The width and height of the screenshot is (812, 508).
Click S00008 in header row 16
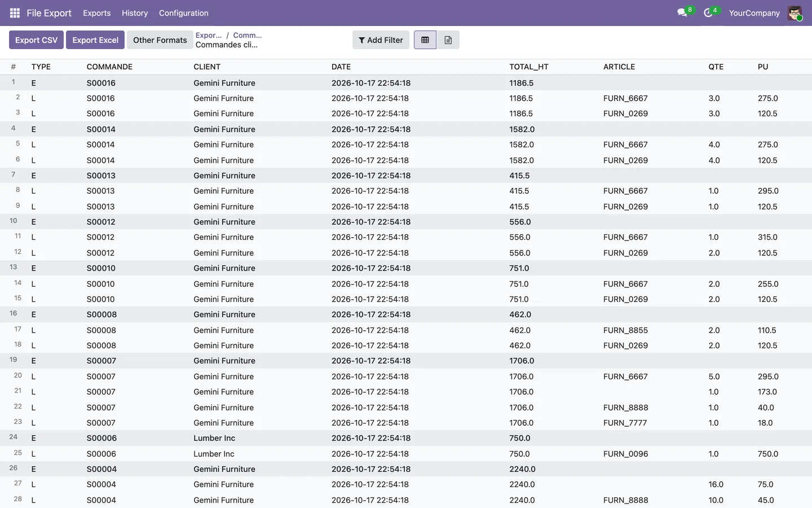click(101, 314)
